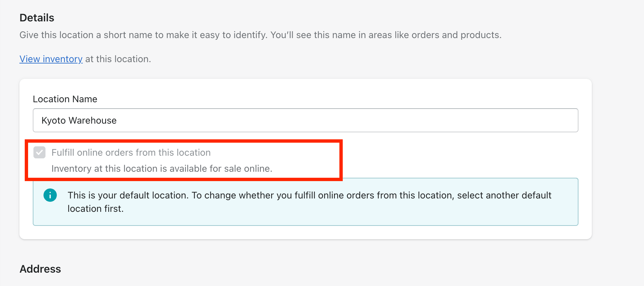This screenshot has width=644, height=286.
Task: Click the default location notice text
Action: click(309, 202)
